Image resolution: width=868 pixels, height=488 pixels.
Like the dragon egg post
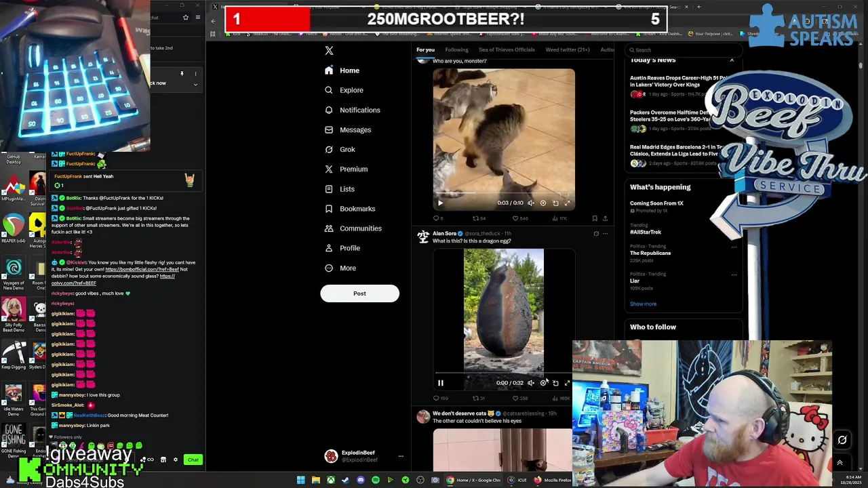point(520,399)
